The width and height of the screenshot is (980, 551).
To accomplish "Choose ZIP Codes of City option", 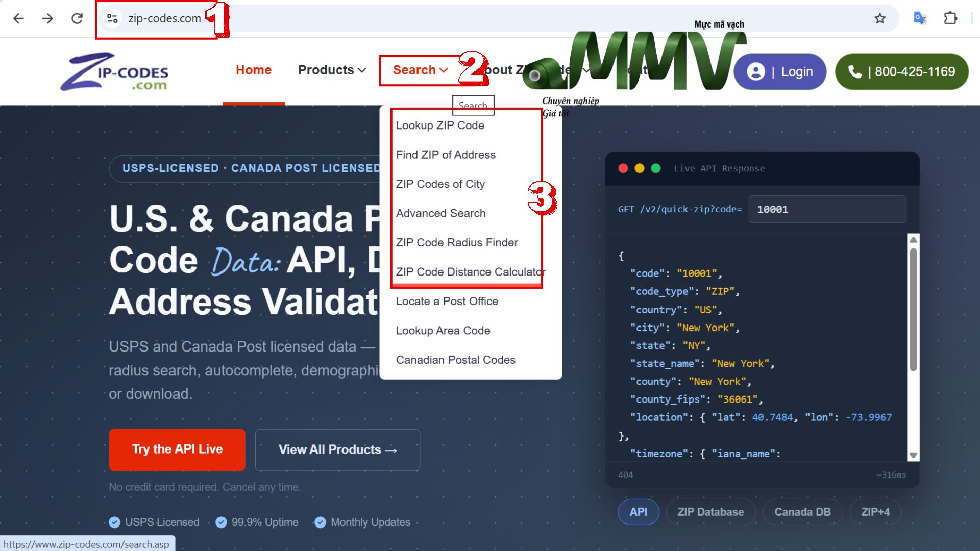I will pos(440,184).
